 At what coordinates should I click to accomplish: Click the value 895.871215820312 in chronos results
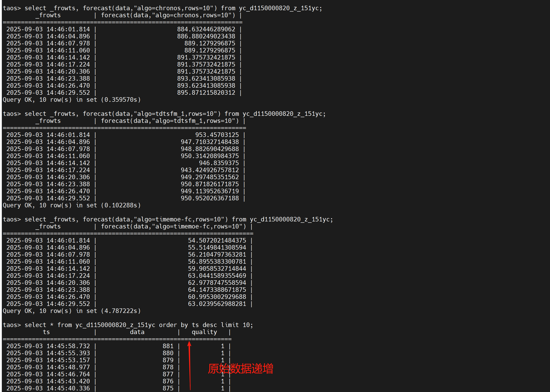[x=206, y=93]
